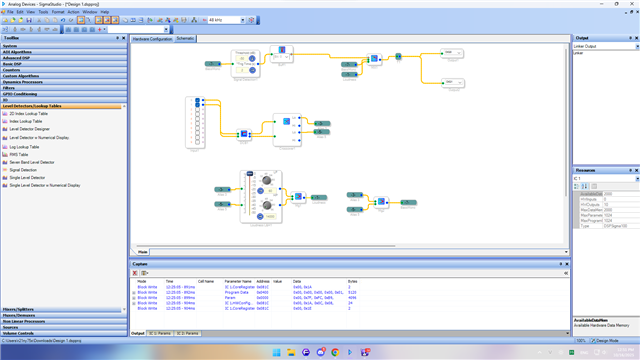Open the Filters toolbox category
640x360 pixels.
[64, 88]
